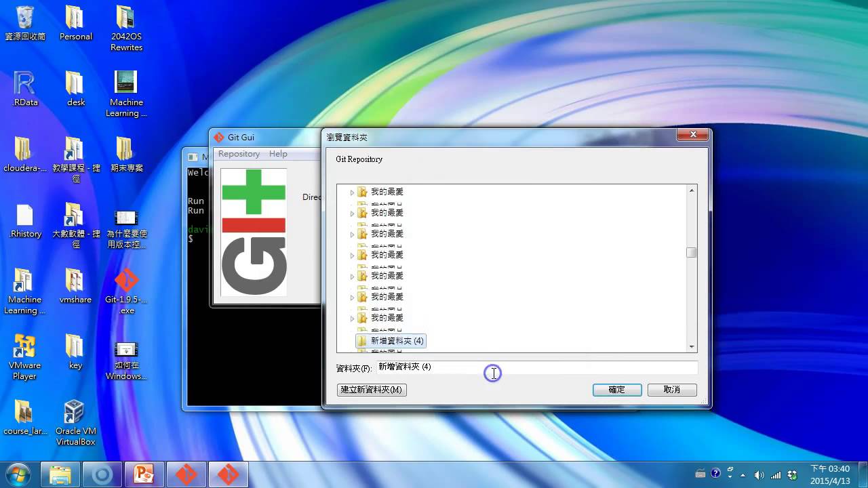Click the folder tree scrollbar up arrow
The width and height of the screenshot is (868, 488).
tap(692, 190)
